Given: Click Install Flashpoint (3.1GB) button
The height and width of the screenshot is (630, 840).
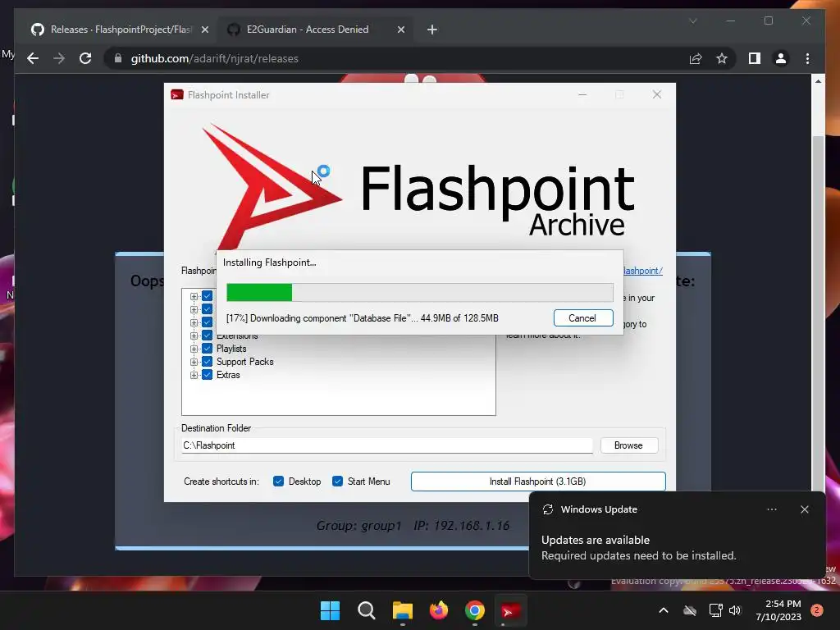Looking at the screenshot, I should (538, 481).
